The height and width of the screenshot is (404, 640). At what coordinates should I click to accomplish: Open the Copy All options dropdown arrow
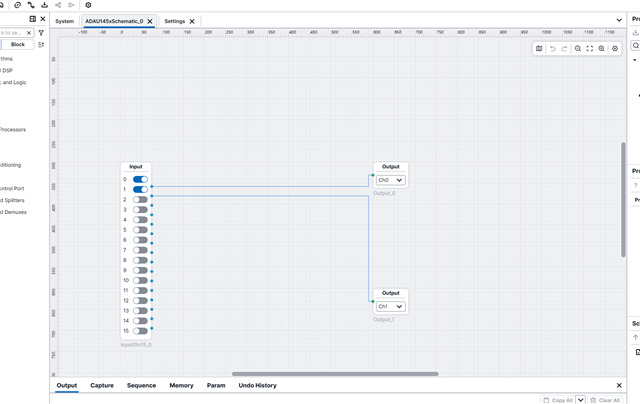[580, 400]
